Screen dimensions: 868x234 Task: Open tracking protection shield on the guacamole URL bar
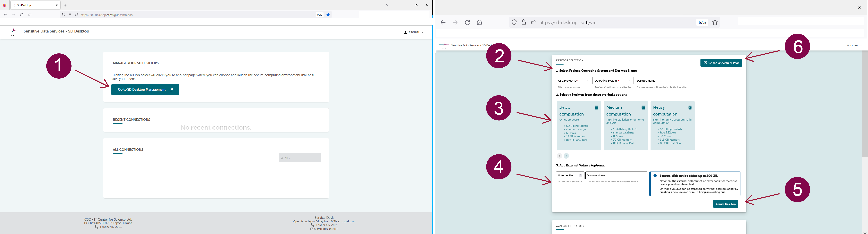coord(64,15)
